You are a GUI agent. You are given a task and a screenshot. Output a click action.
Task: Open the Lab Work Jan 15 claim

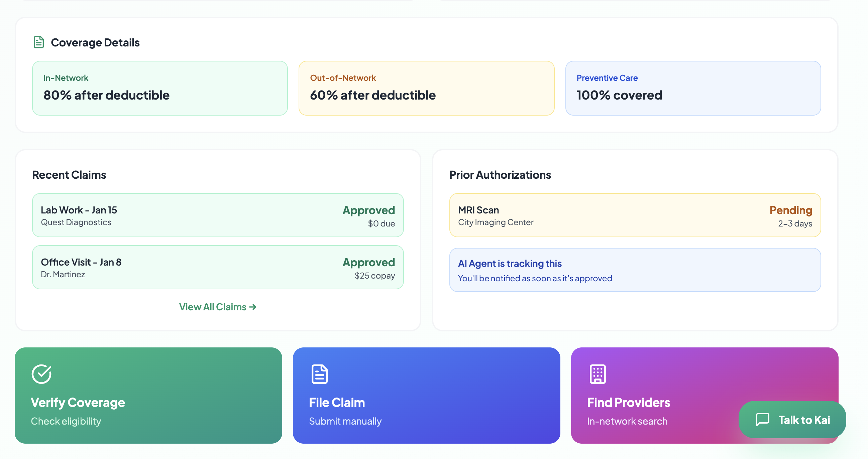pyautogui.click(x=217, y=215)
